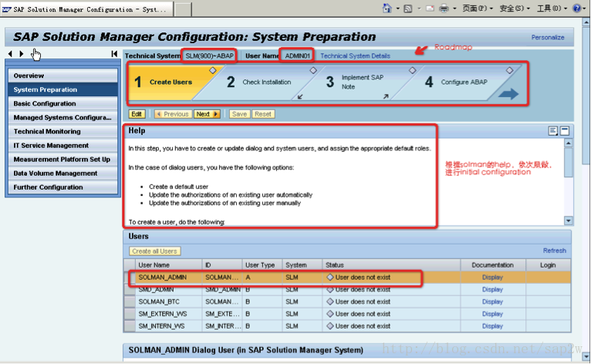Click the Save button
The height and width of the screenshot is (364, 591).
point(239,114)
